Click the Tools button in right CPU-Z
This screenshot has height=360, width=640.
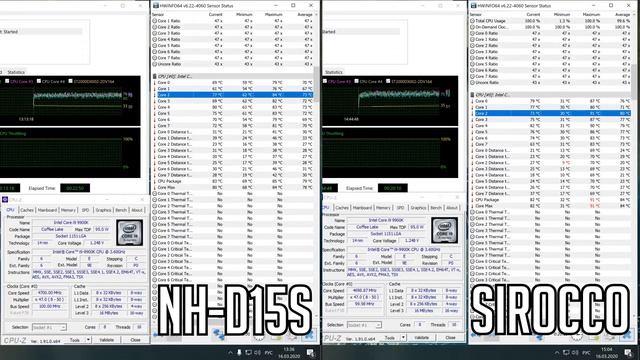point(390,338)
